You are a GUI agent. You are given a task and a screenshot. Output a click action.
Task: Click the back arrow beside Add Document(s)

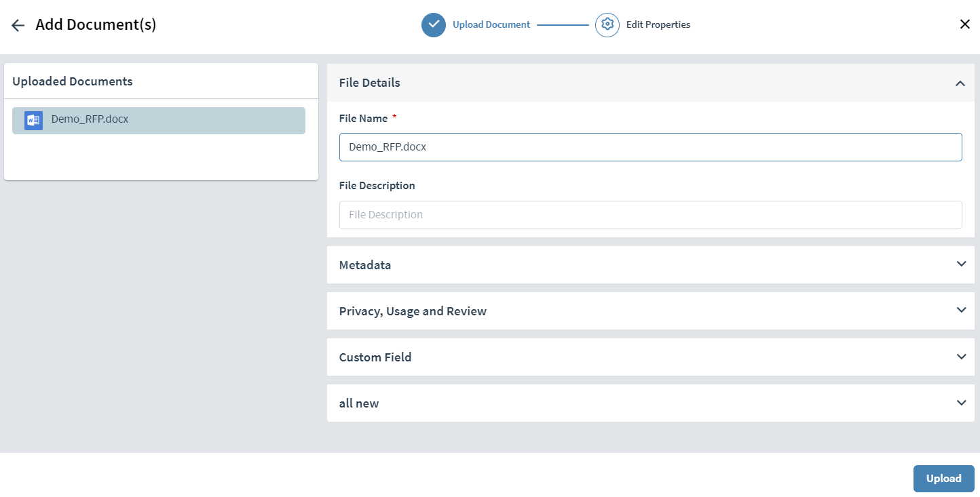point(18,25)
